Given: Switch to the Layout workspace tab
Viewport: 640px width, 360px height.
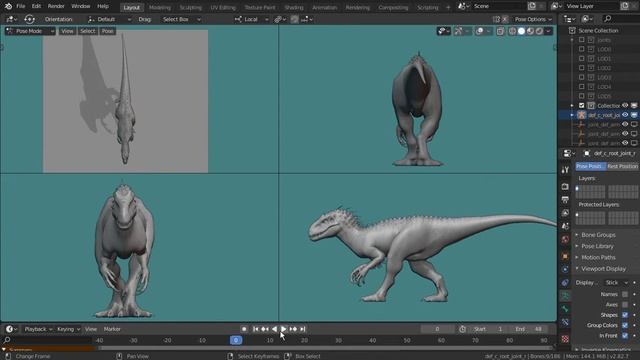Looking at the screenshot, I should click(x=131, y=7).
